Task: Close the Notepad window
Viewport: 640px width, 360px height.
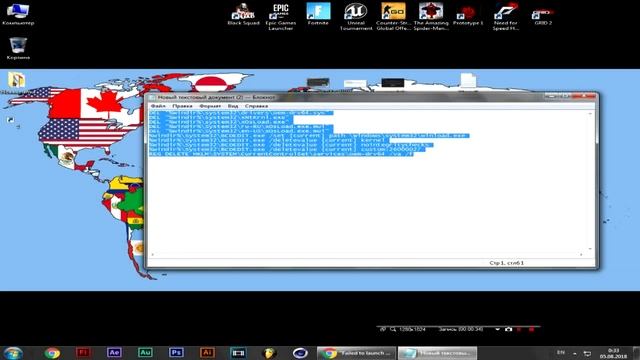Action: pos(584,96)
